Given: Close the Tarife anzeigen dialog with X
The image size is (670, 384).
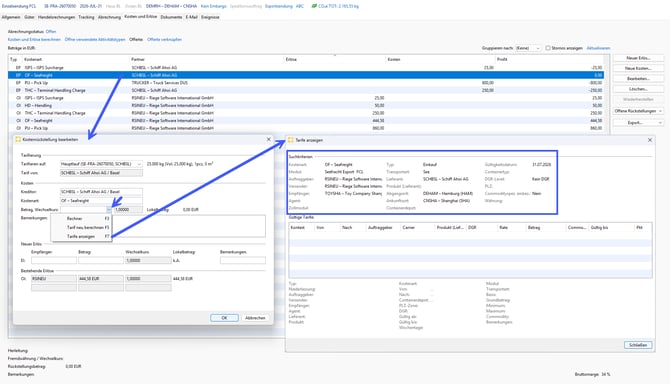Looking at the screenshot, I should point(650,140).
